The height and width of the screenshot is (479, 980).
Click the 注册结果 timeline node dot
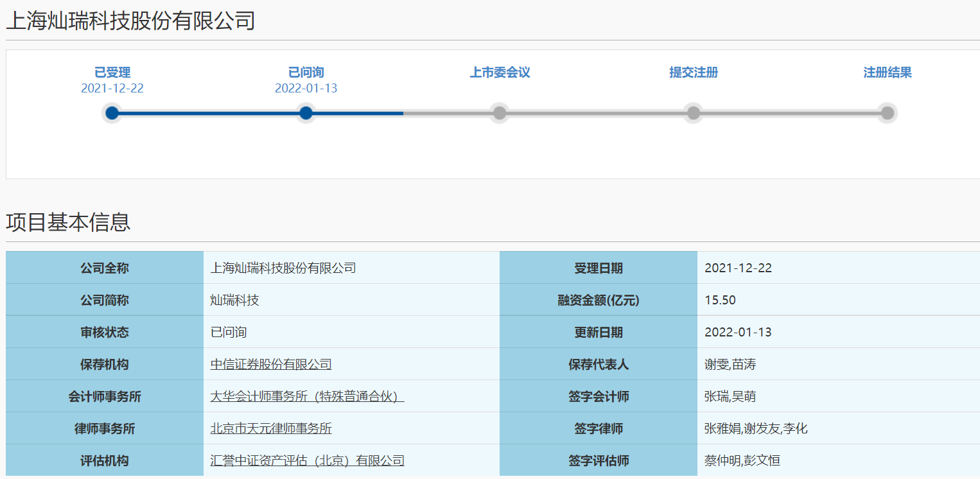coord(888,114)
